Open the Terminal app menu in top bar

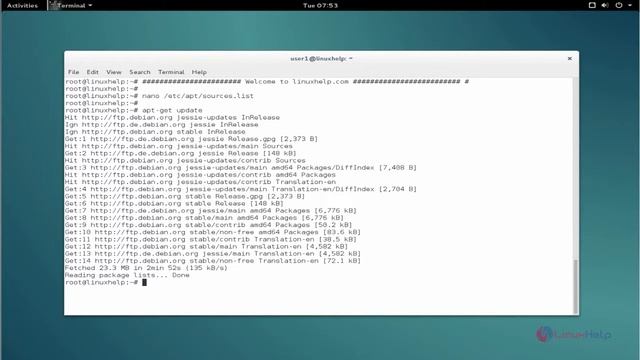pyautogui.click(x=71, y=5)
